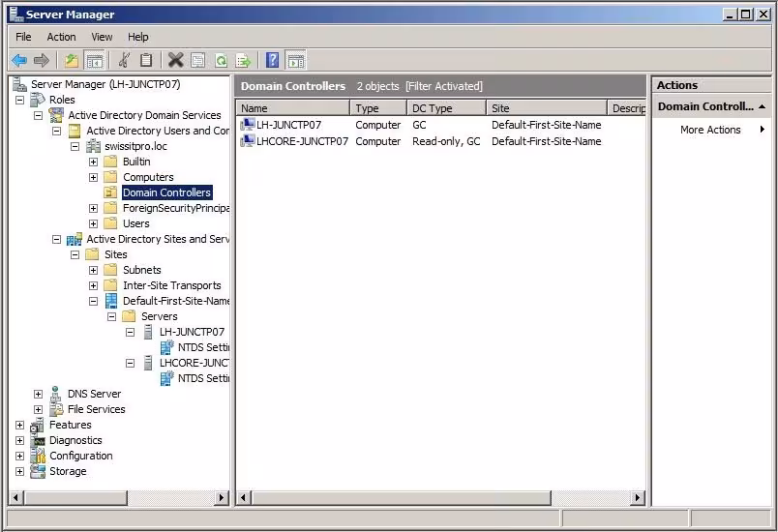Open More Actions submenu in Actions pane
Viewport: 778px width, 532px height.
point(710,130)
